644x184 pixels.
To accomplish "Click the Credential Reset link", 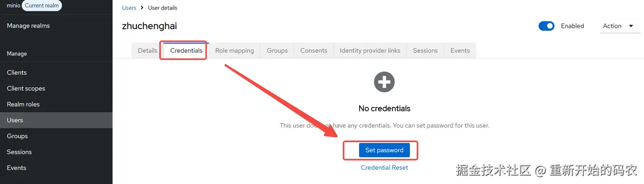I will click(x=384, y=167).
